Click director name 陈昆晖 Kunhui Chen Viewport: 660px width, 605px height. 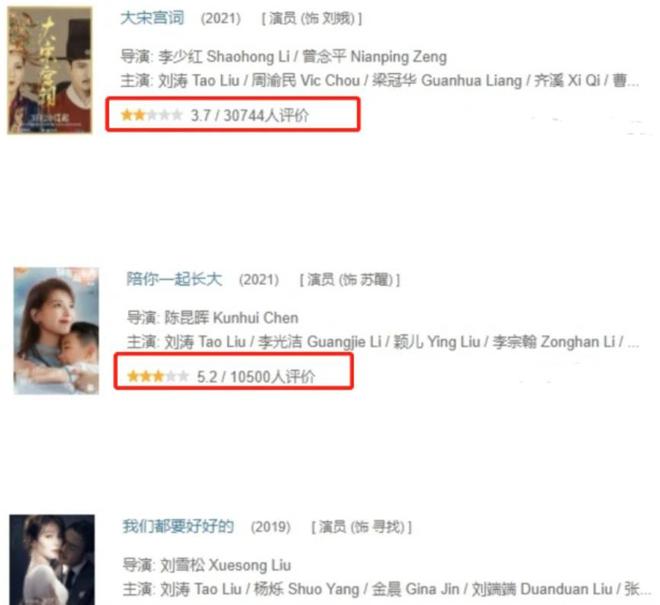(232, 318)
